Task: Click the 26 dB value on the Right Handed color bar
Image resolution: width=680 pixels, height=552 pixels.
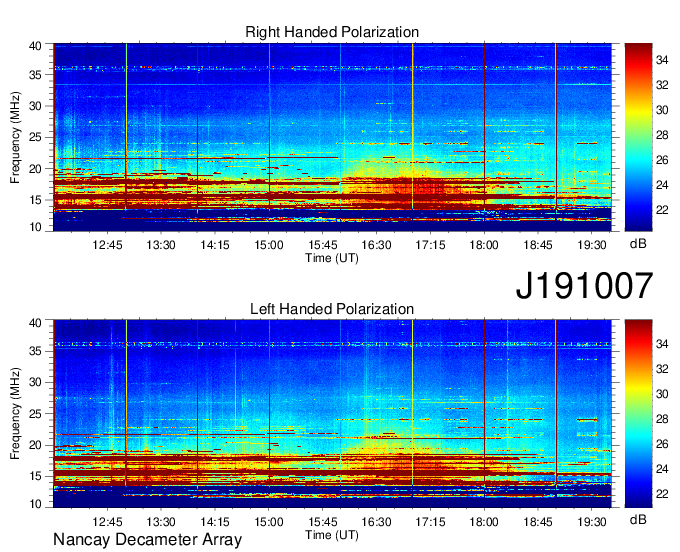Action: pyautogui.click(x=662, y=160)
